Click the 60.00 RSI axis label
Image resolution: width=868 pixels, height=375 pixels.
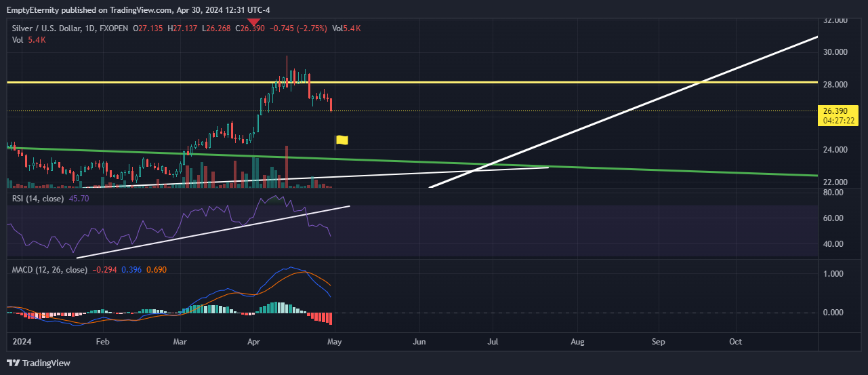coord(833,218)
